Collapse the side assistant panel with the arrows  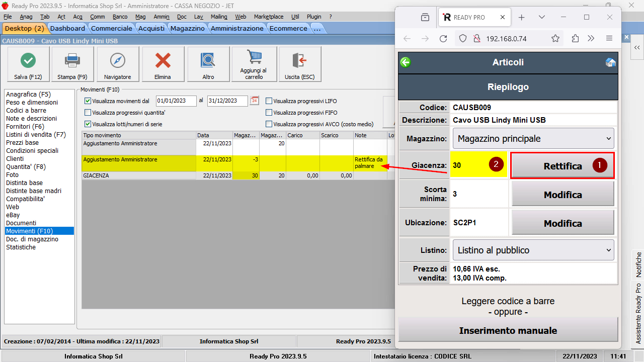tap(637, 47)
